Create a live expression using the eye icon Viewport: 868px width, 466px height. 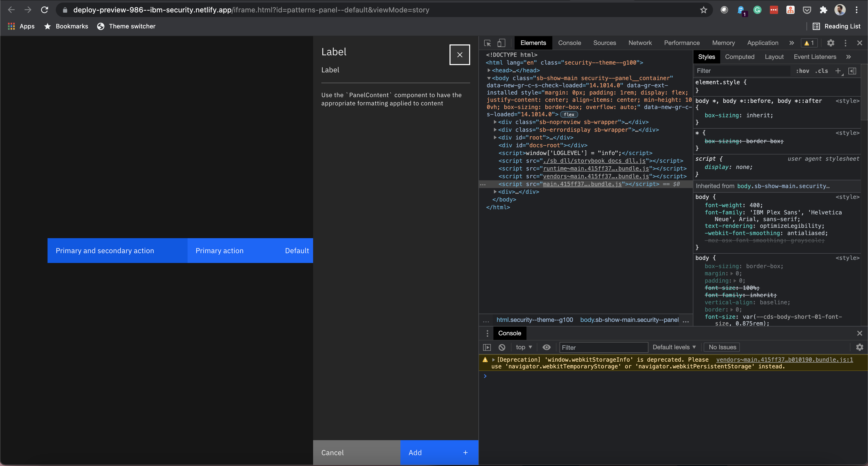pyautogui.click(x=546, y=347)
